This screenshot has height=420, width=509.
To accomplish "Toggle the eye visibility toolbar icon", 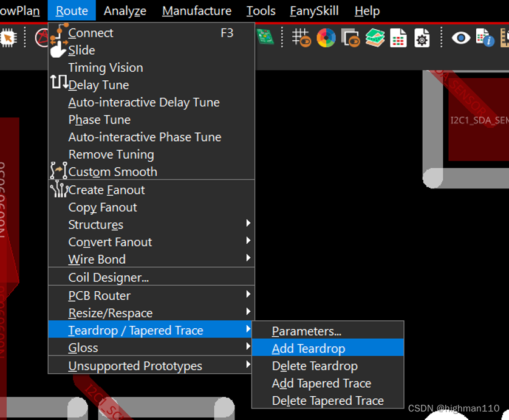I will (x=461, y=38).
